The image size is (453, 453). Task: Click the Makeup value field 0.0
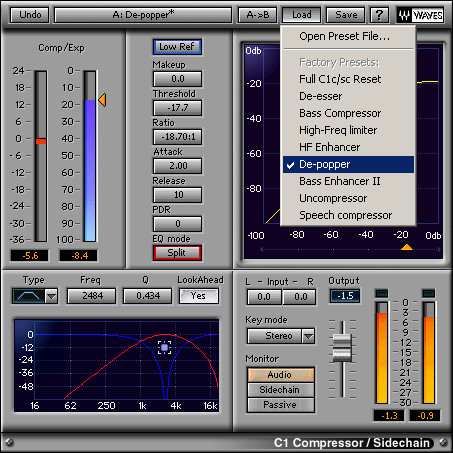(177, 79)
